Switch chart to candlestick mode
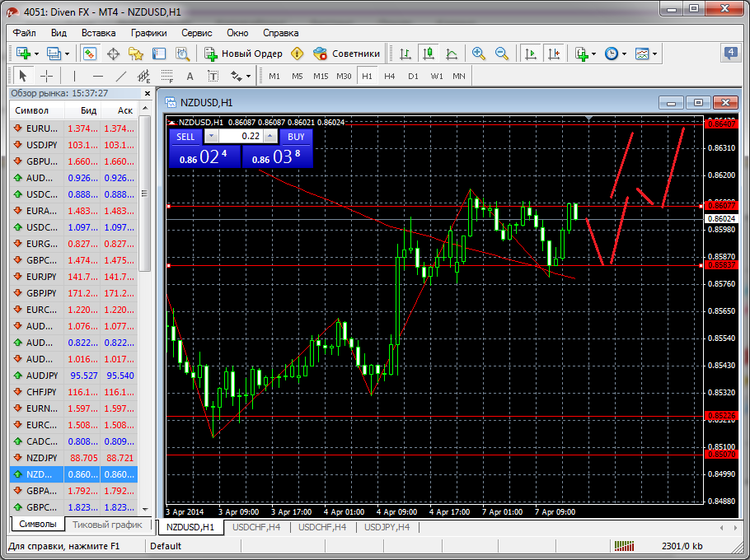This screenshot has height=560, width=750. (427, 54)
